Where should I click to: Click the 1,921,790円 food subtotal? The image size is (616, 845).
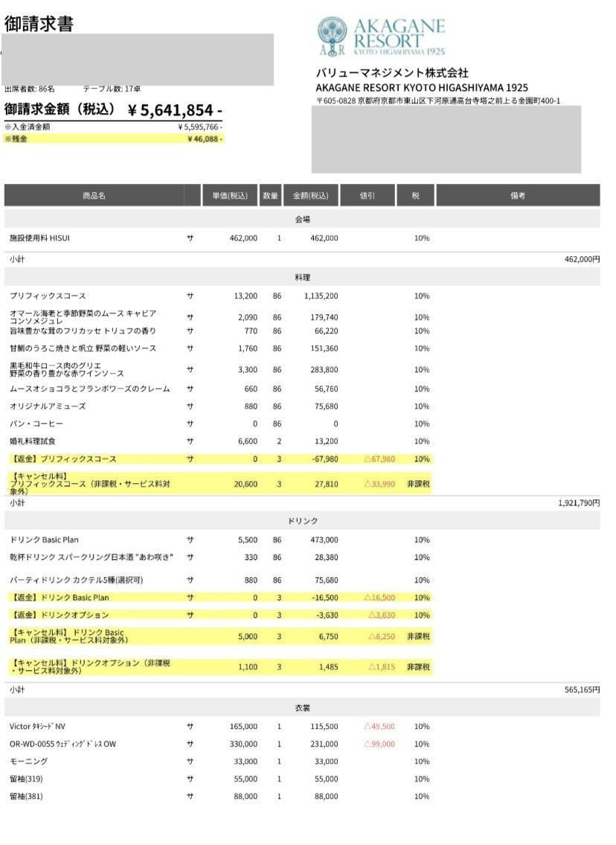pyautogui.click(x=579, y=503)
